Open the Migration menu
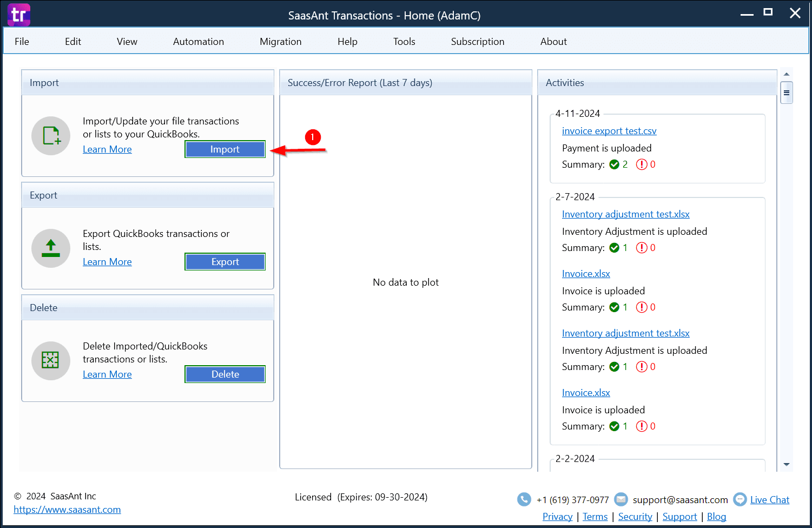 tap(281, 42)
